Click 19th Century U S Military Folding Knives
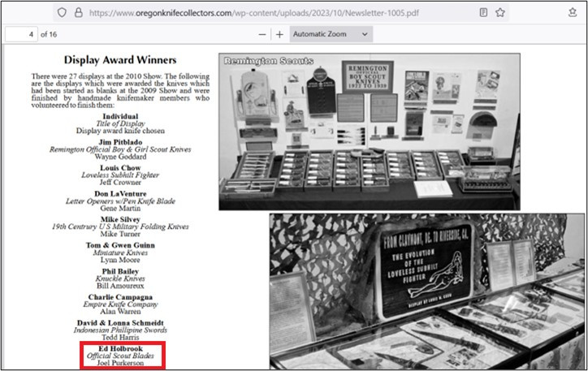This screenshot has width=588, height=371. click(x=120, y=226)
